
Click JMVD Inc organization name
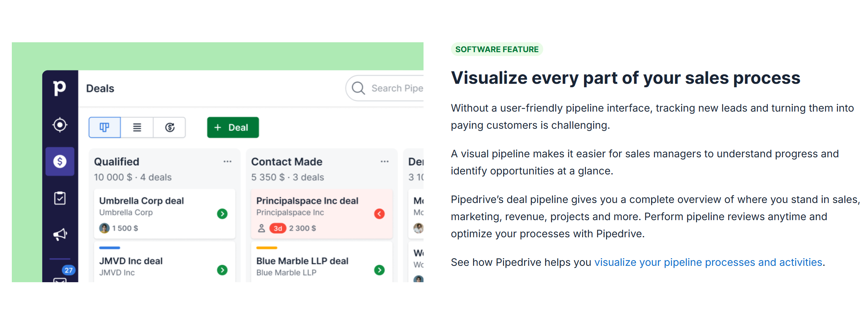[x=117, y=273]
